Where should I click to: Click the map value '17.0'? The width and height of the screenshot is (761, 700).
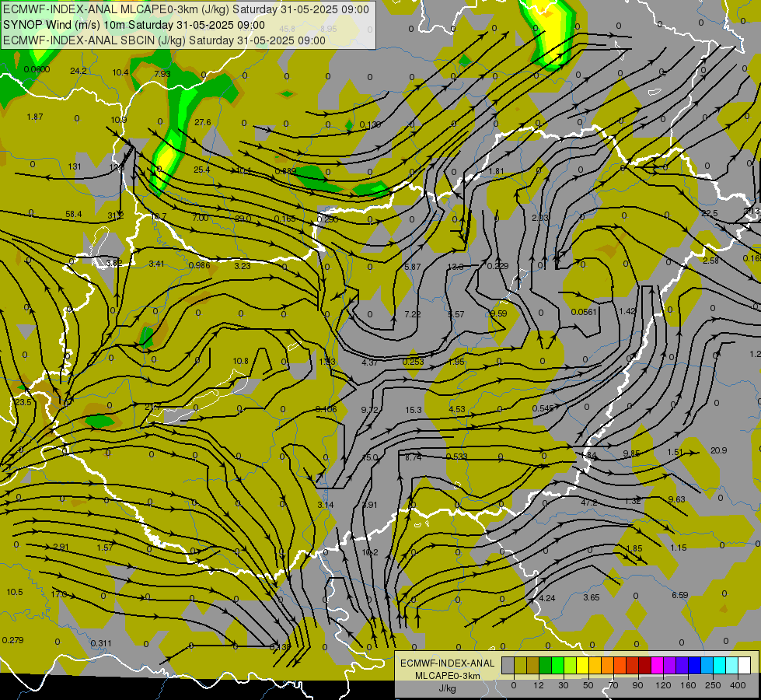click(59, 594)
